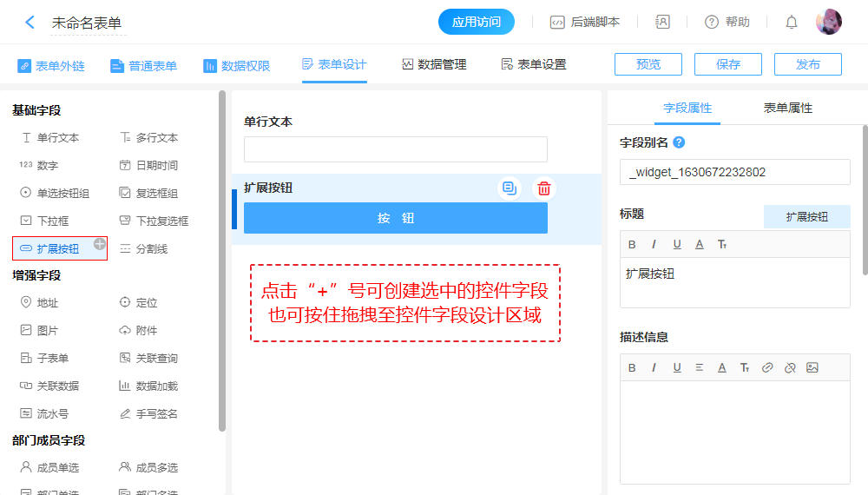This screenshot has width=868, height=495.
Task: Click the back arrow beside 未命名表单
Action: [30, 23]
